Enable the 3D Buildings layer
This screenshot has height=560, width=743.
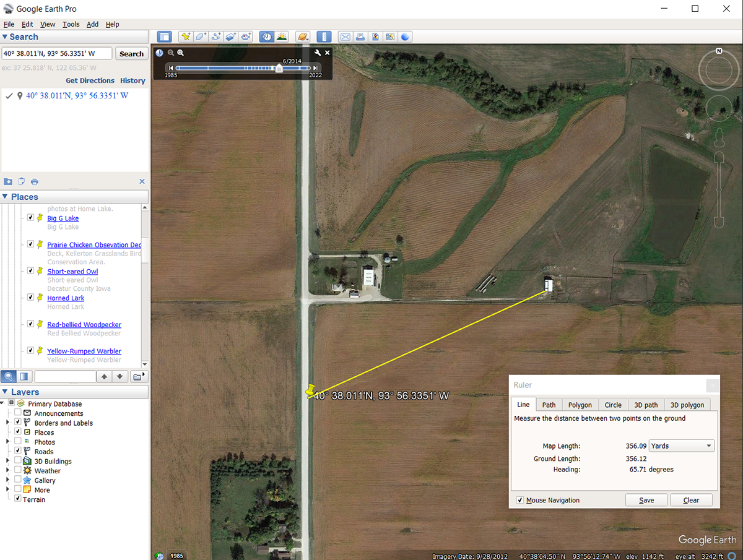click(x=18, y=461)
